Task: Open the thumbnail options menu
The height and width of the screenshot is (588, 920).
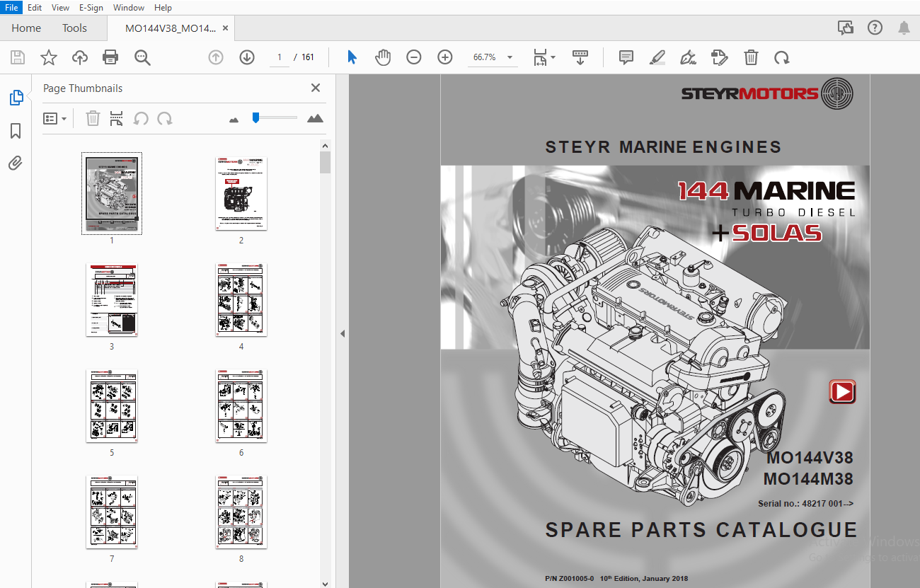Action: coord(54,119)
